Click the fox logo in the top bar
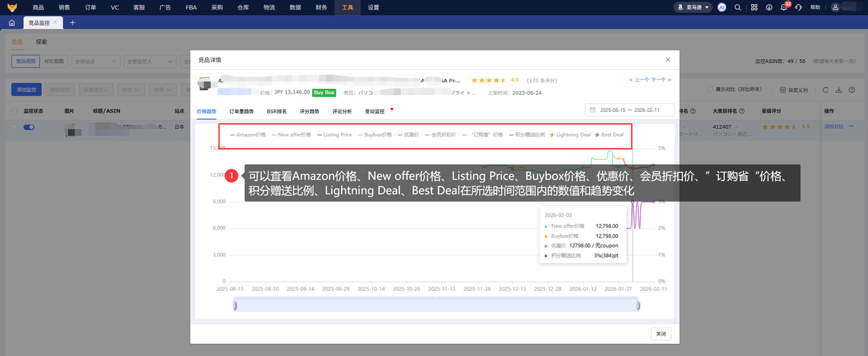Screen dimensions: 868x356 pyautogui.click(x=12, y=7)
